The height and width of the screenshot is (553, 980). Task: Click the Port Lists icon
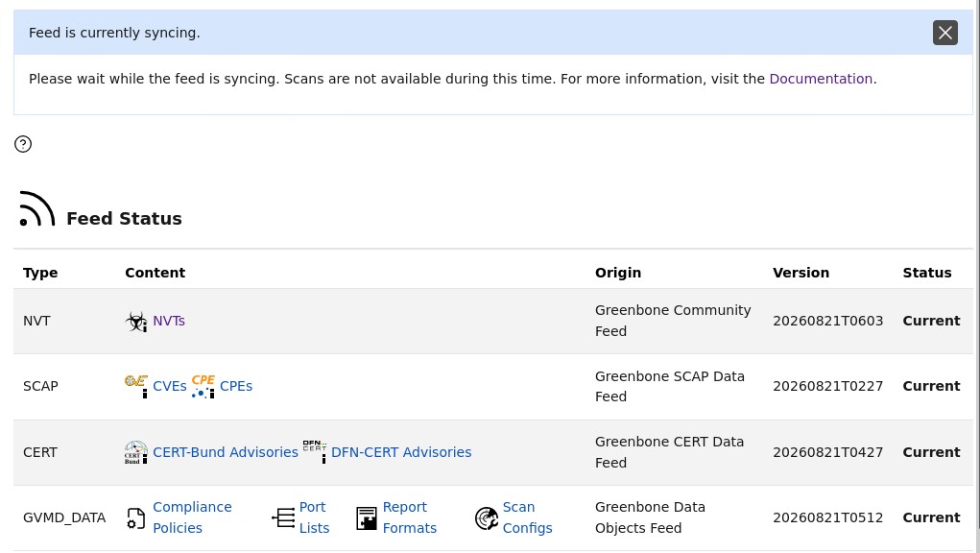(x=283, y=518)
